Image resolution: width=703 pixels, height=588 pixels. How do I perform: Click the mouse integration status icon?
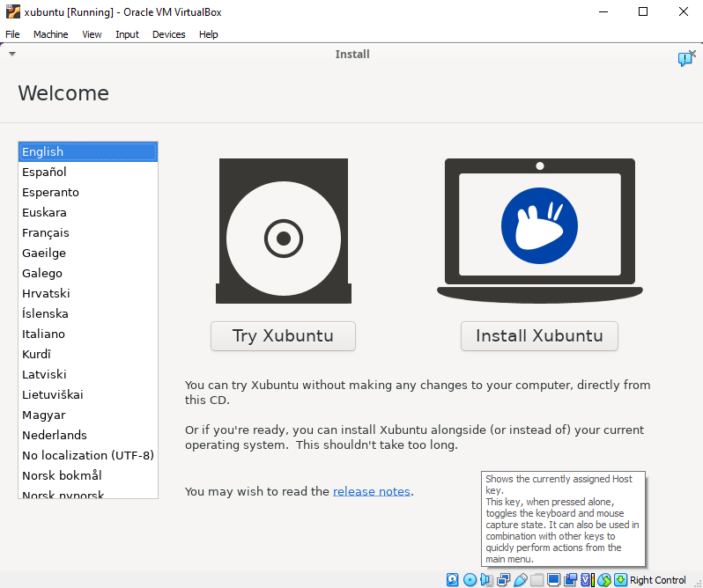click(604, 579)
